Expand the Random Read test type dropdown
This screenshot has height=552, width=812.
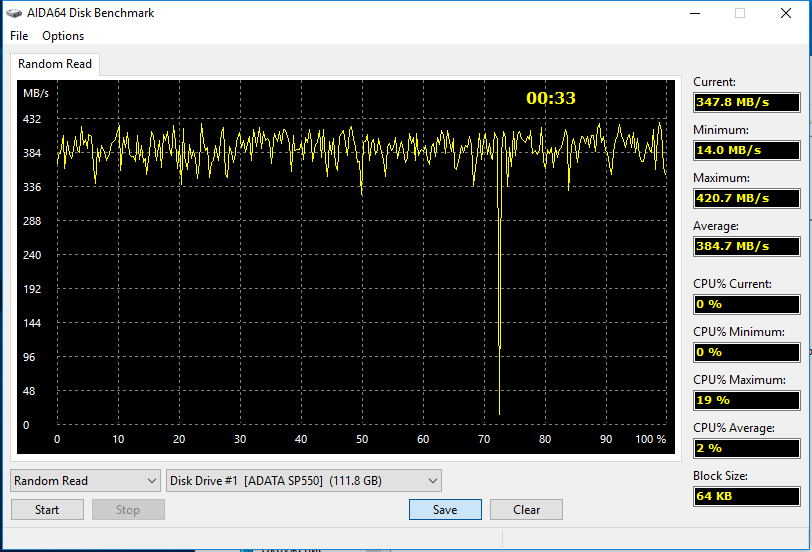85,481
